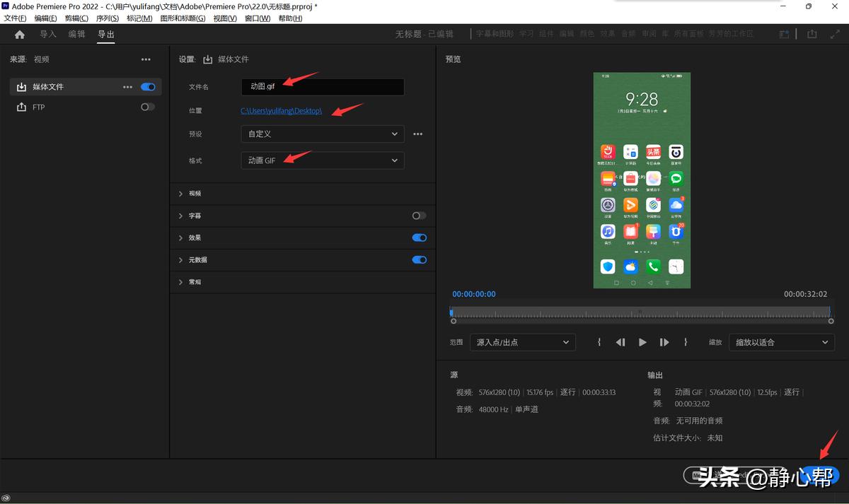
Task: Open the 剪辑(C) menu
Action: pyautogui.click(x=76, y=18)
